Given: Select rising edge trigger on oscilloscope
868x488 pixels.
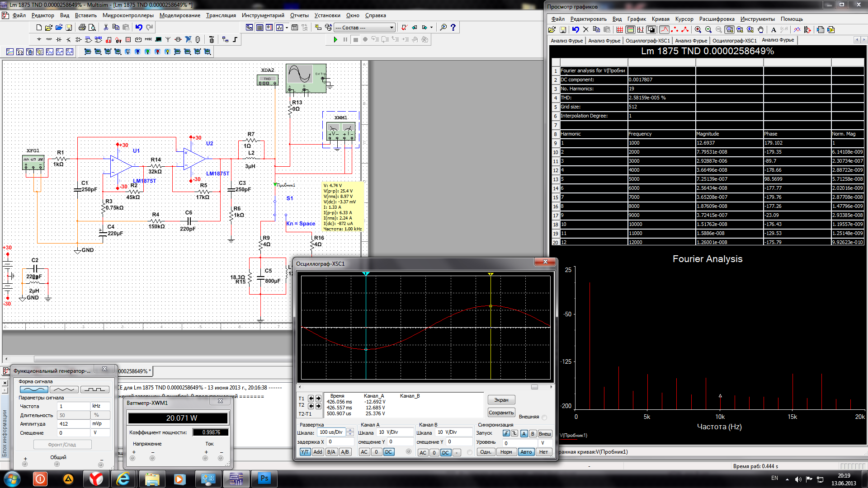Looking at the screenshot, I should (x=506, y=433).
